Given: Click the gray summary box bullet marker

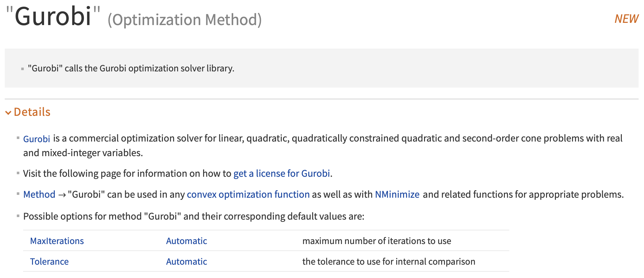Looking at the screenshot, I should (23, 69).
